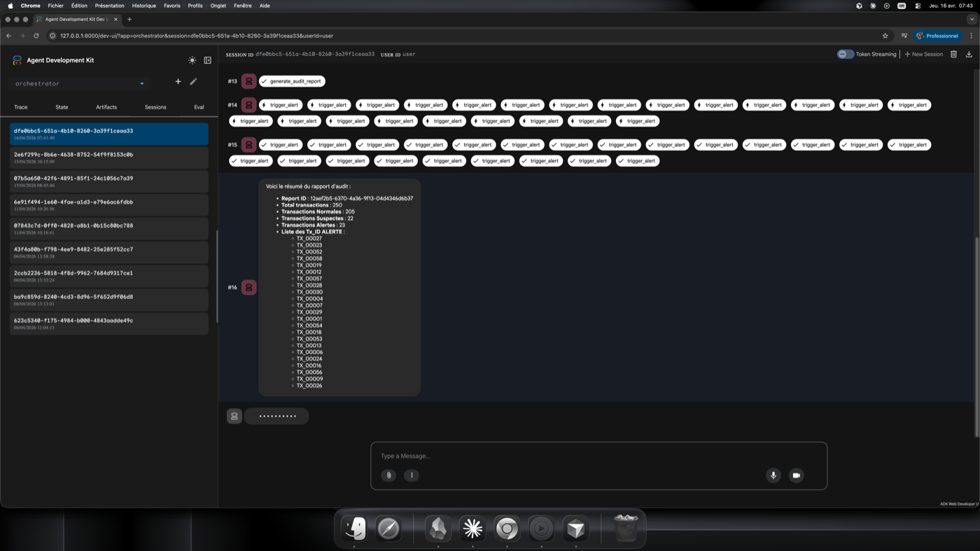
Task: Select session 07b5a650-42f6-4891-85f1-24c1056c7a39
Action: [109, 181]
